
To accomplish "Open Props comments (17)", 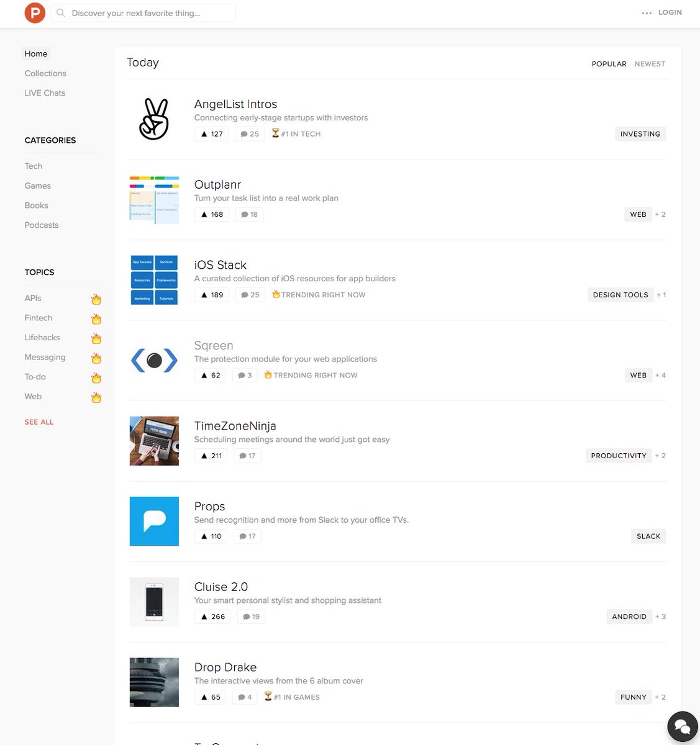I will (x=247, y=536).
